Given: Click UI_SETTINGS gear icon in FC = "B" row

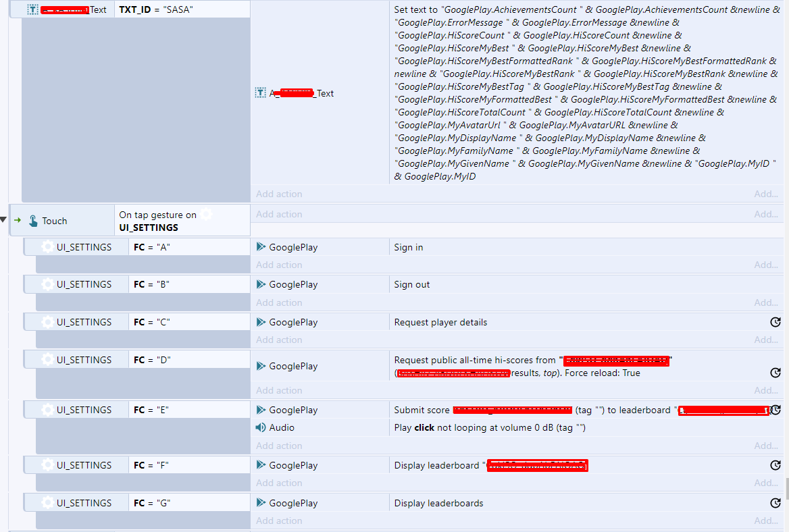Looking at the screenshot, I should click(47, 284).
